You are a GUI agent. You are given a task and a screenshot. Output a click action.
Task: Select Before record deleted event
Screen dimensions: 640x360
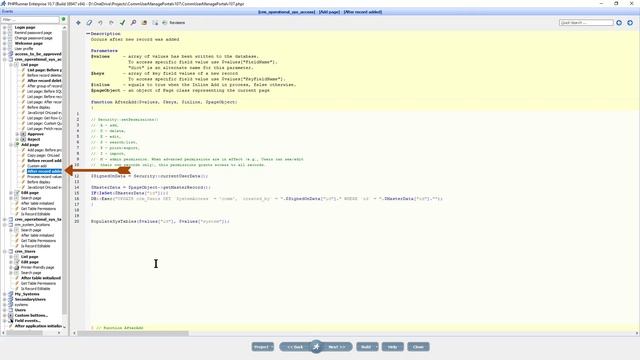click(44, 75)
